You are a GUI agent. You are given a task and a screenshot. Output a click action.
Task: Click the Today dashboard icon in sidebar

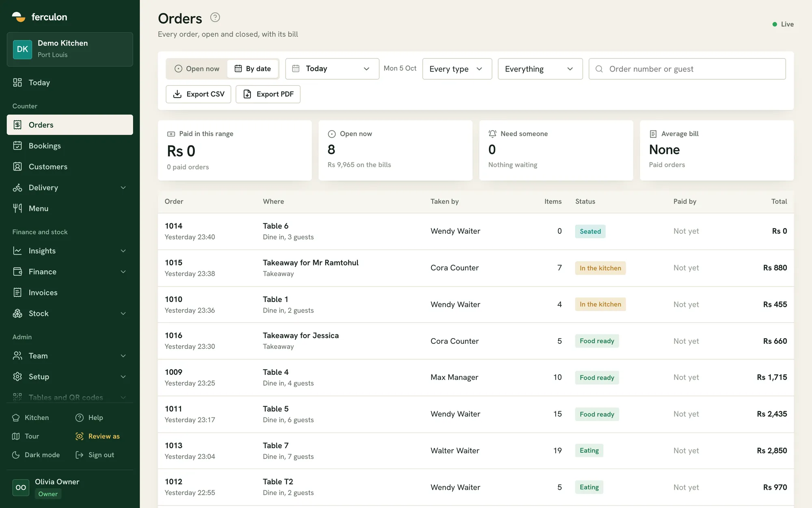(x=17, y=82)
